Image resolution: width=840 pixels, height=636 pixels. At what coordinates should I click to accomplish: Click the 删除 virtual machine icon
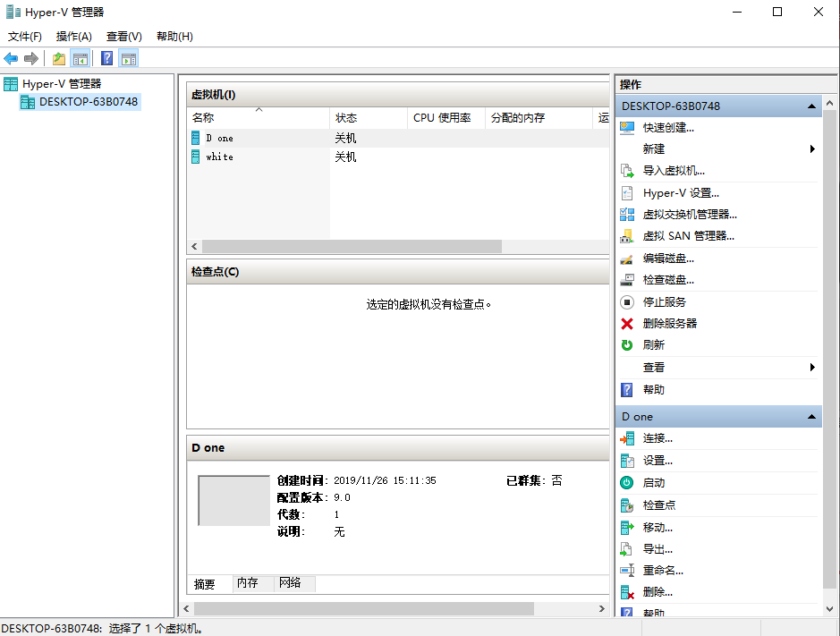[627, 592]
